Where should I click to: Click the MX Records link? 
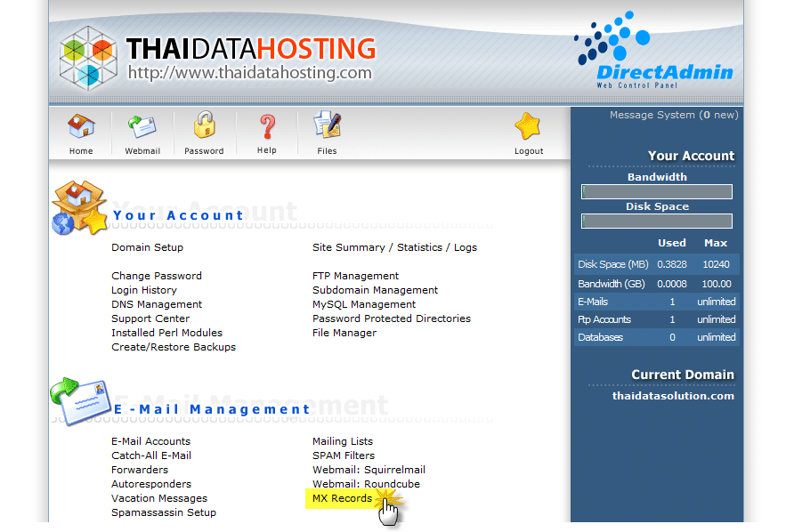click(x=342, y=498)
